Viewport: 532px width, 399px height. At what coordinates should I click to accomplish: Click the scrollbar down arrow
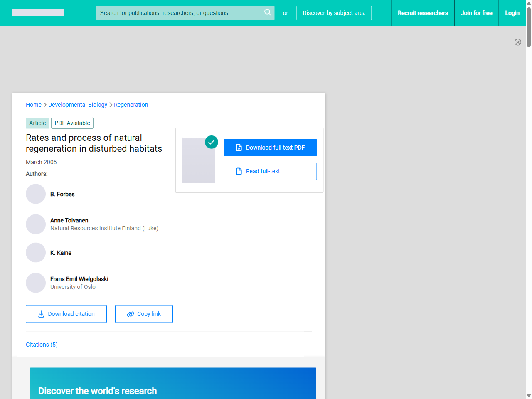pos(529,396)
